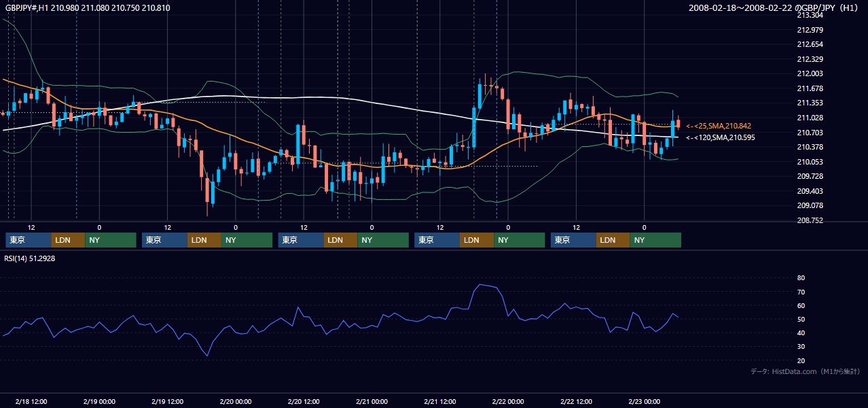868x408 pixels.
Task: Click the RSI 60 scale label
Action: pos(801,305)
